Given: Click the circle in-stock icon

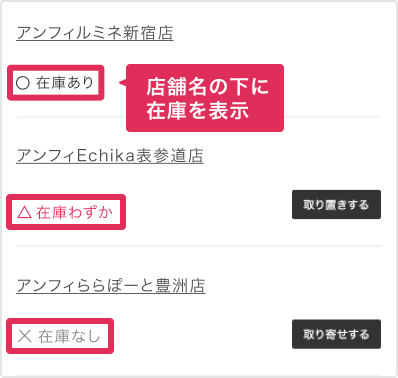Looking at the screenshot, I should pos(23,82).
